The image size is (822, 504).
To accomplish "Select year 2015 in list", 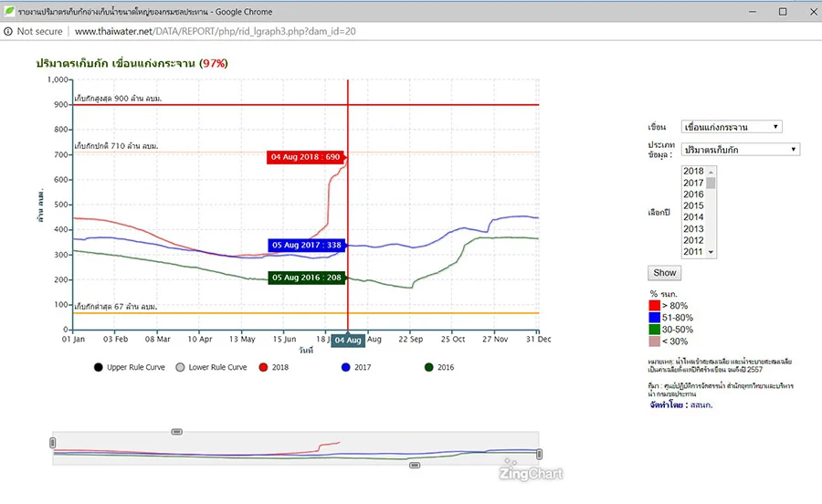I will [x=693, y=206].
